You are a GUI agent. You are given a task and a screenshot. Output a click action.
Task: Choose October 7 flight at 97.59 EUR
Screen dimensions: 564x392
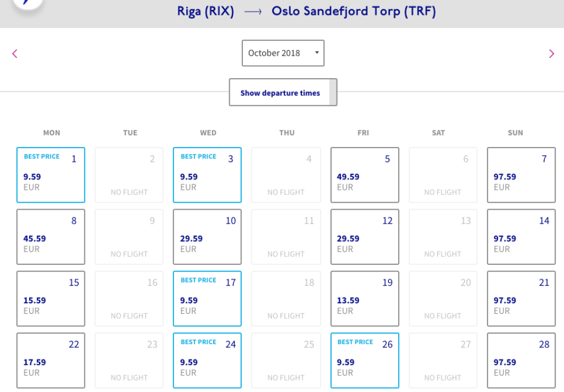pos(521,175)
